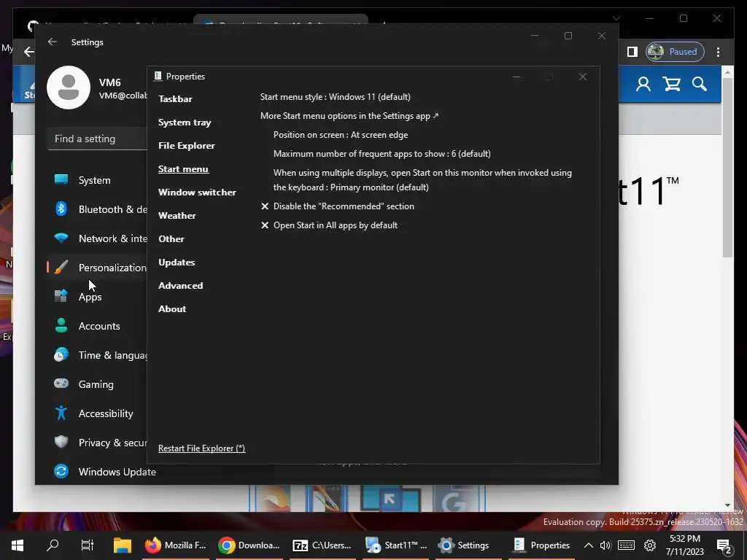
Task: Toggle Chrome side panel icon
Action: pyautogui.click(x=632, y=52)
